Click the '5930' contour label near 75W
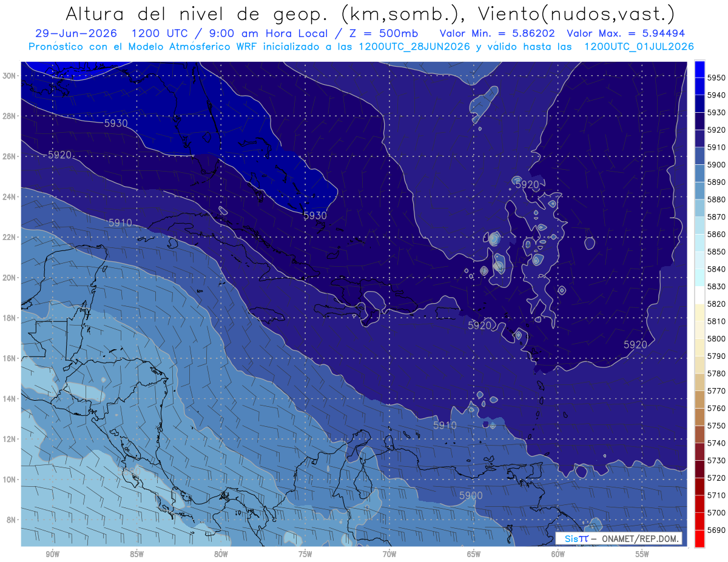Screen dimensions: 728x562 coord(315,215)
